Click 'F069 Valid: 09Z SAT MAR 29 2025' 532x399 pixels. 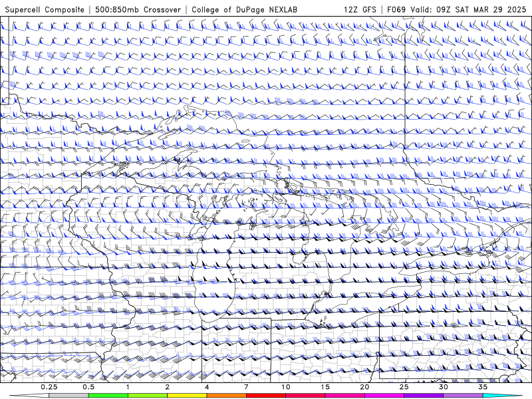457,9
